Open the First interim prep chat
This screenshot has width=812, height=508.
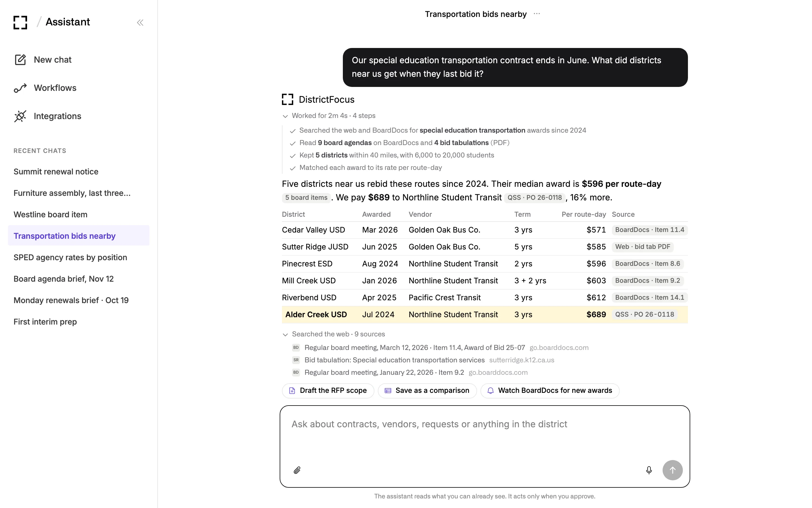click(x=78, y=322)
